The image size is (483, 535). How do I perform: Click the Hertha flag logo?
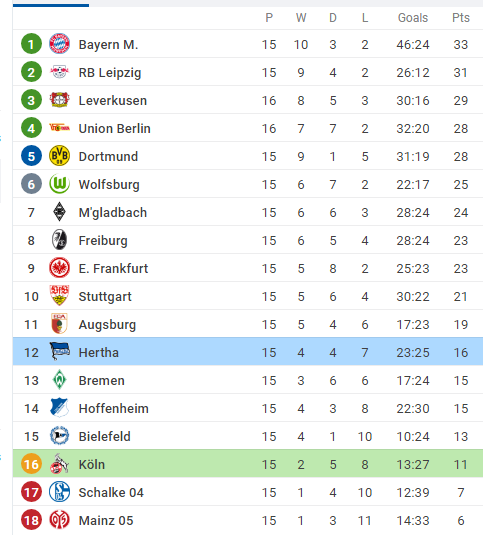point(60,351)
